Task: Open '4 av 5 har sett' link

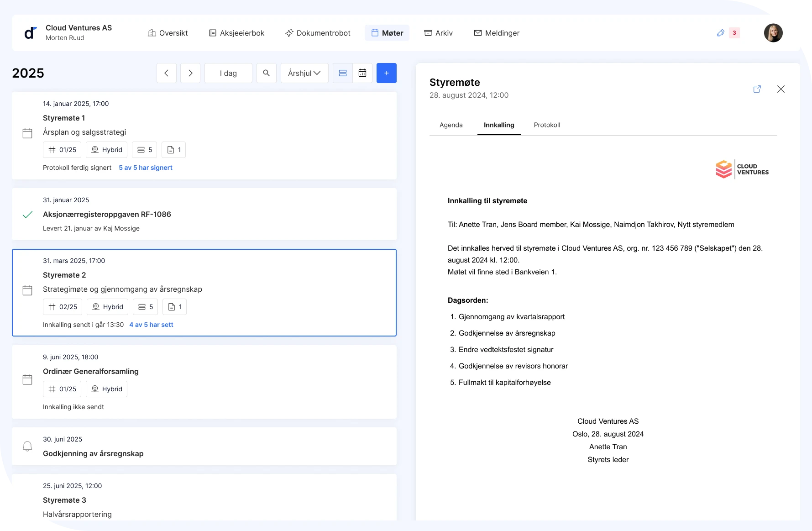Action: [151, 325]
